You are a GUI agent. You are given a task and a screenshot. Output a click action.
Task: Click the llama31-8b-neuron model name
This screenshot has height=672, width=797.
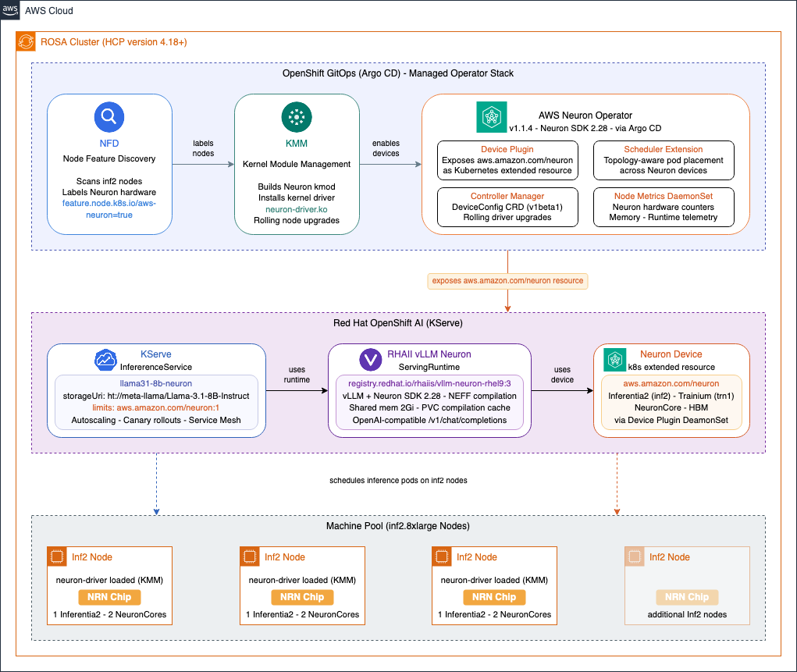(155, 383)
